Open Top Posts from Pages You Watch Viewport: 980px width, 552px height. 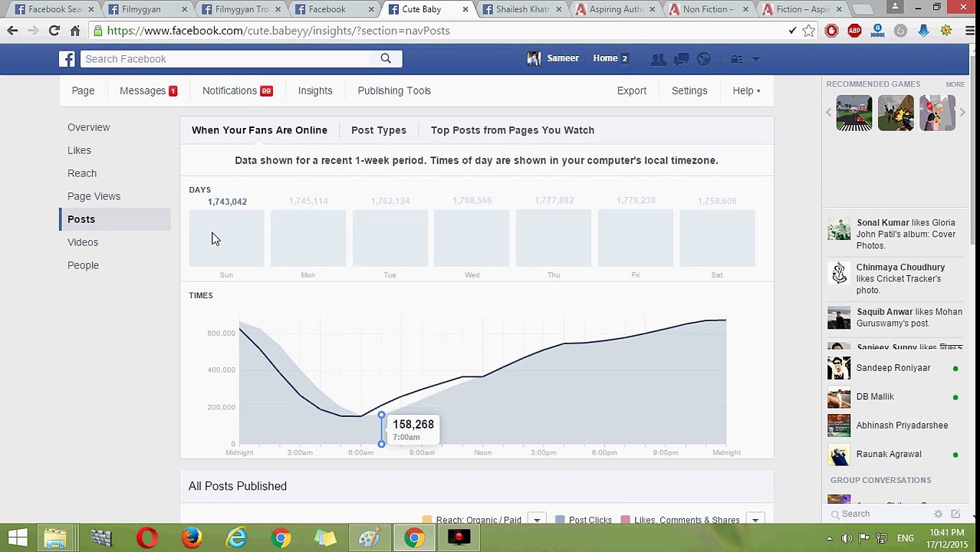[512, 130]
